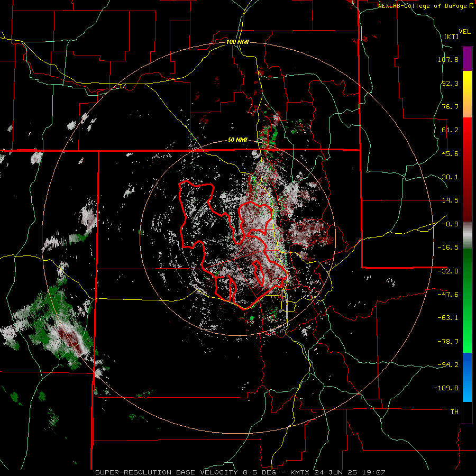
Task: Click the -109.8 velocity scale value
Action: click(x=446, y=388)
